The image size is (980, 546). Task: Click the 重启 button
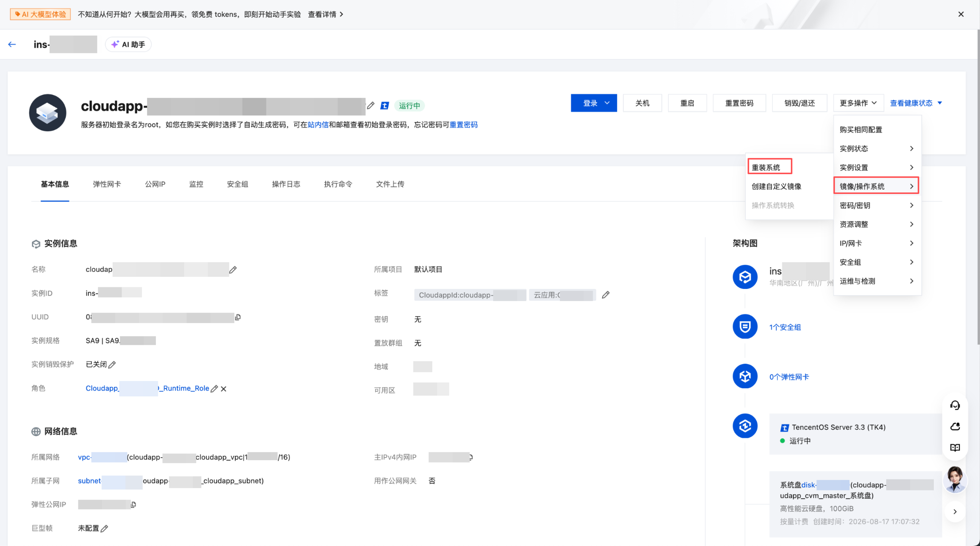(687, 103)
